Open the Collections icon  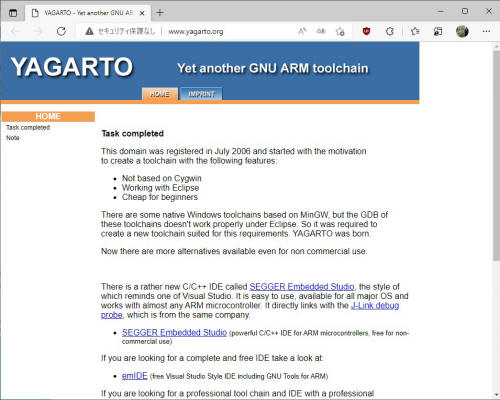438,31
